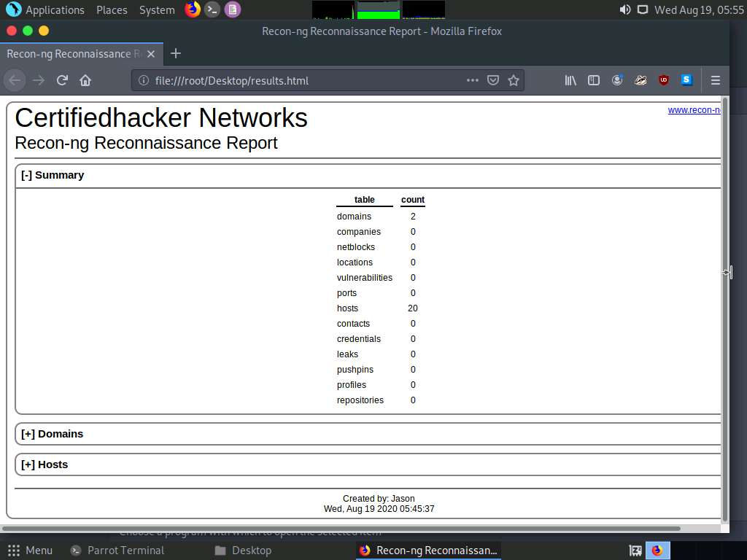This screenshot has width=747, height=560.
Task: Switch to Parrot Terminal in taskbar
Action: 117,551
